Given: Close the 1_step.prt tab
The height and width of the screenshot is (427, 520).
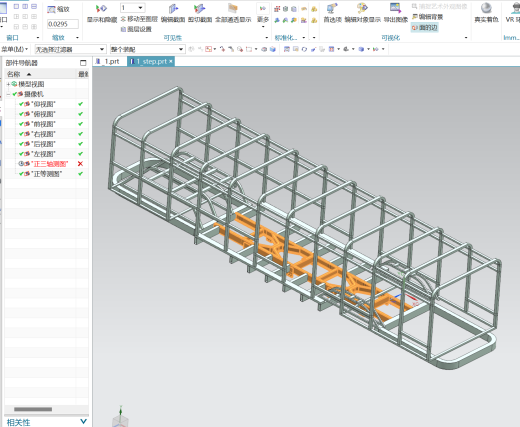Looking at the screenshot, I should (171, 61).
